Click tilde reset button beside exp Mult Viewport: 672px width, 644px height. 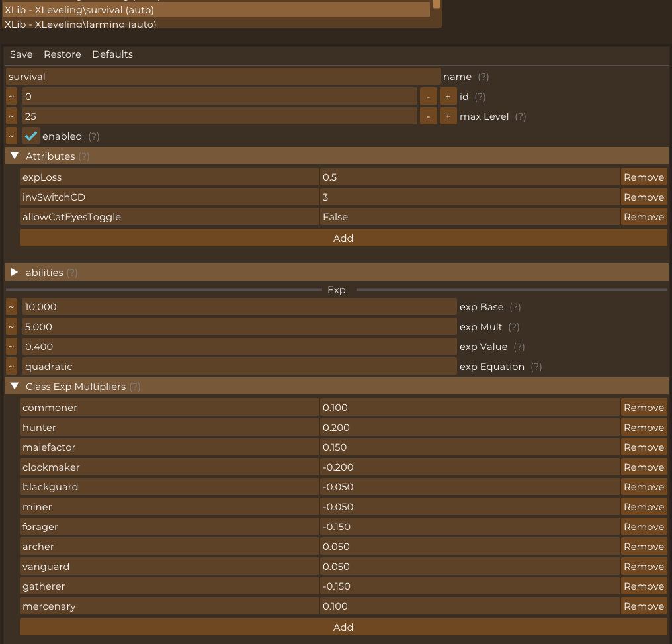pyautogui.click(x=11, y=327)
